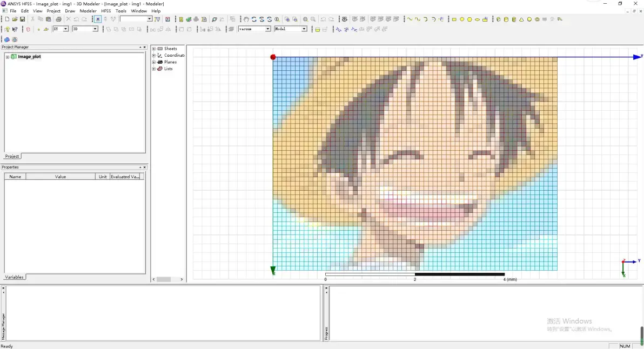Select the Draw regular polygon tool
The image size is (644, 349).
(469, 19)
